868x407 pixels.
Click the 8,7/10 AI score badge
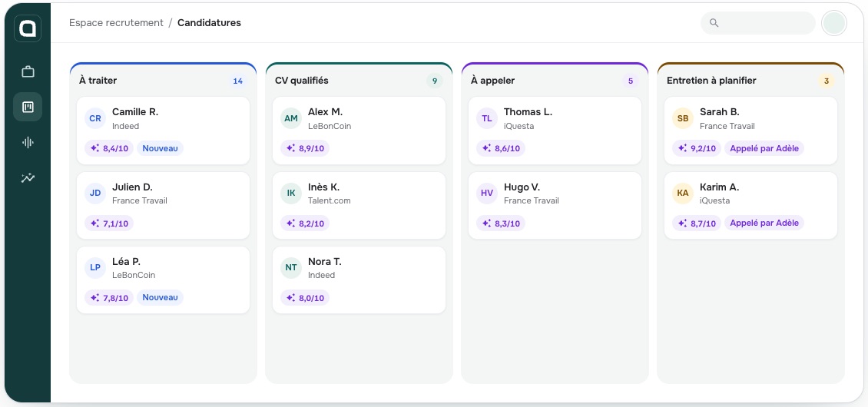point(697,223)
